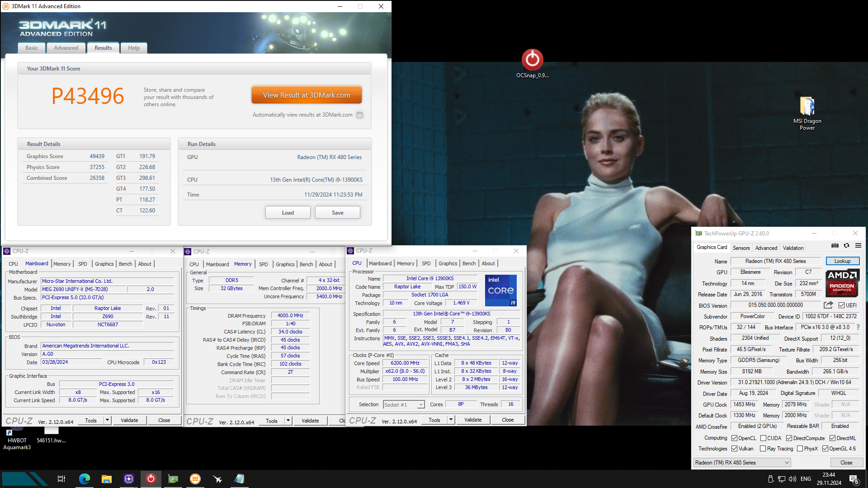Expand the Tools arrow in the Memory CPU-Z window

pos(288,421)
